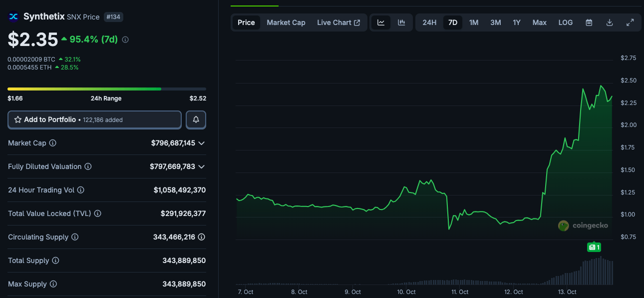Open 24 Hour Trading Vol info icon
Screen dimensions: 644x298
81,190
